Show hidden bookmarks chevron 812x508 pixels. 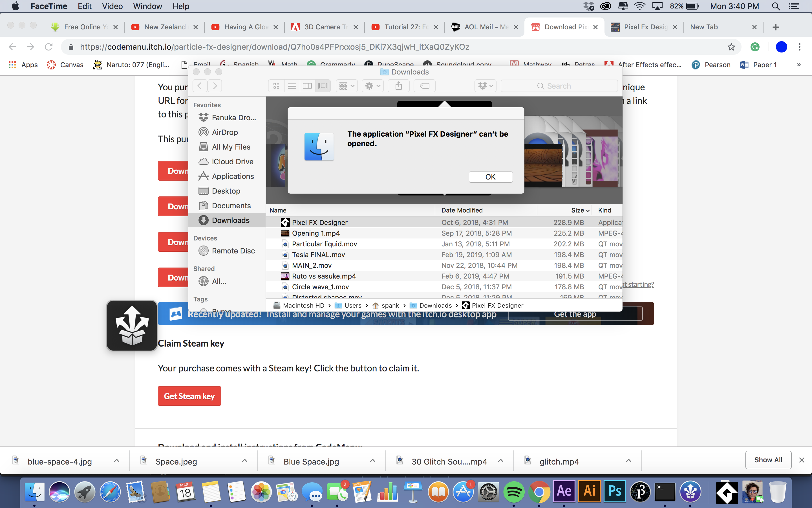coord(799,65)
